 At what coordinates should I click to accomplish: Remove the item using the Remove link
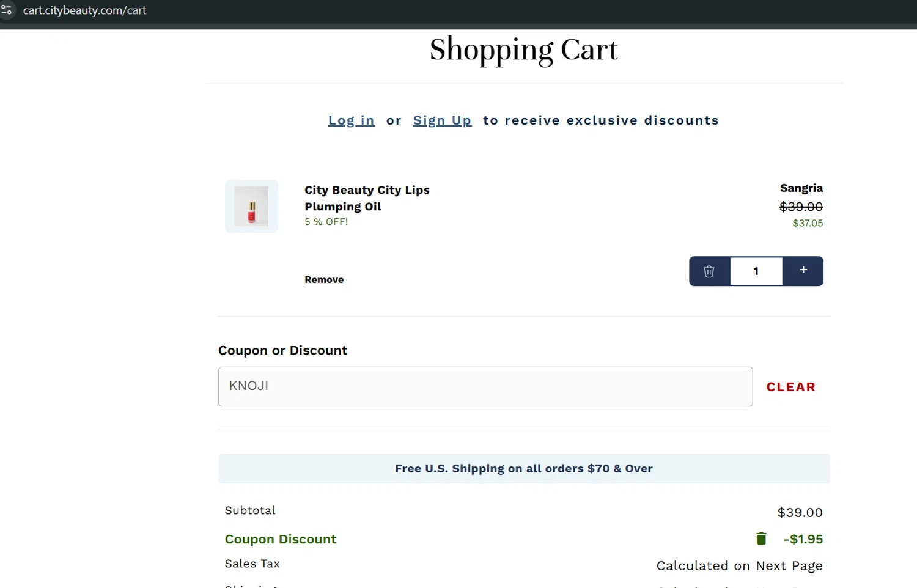(324, 279)
